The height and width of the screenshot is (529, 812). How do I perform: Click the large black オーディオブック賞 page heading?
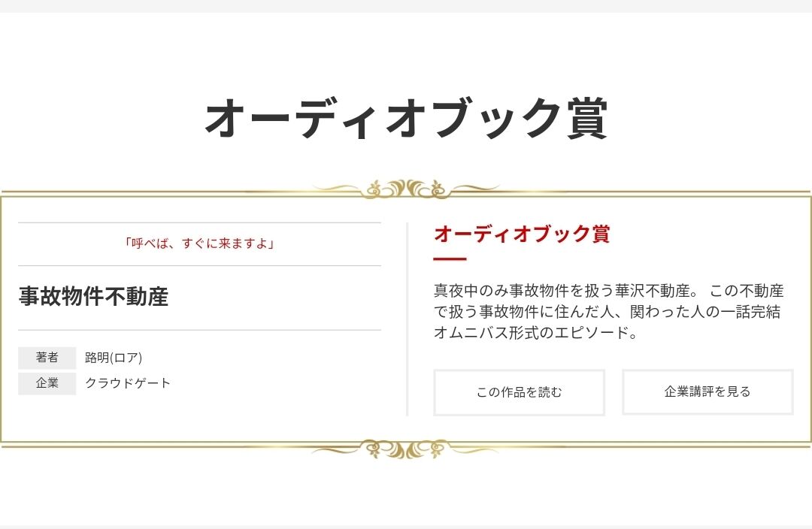click(x=407, y=119)
